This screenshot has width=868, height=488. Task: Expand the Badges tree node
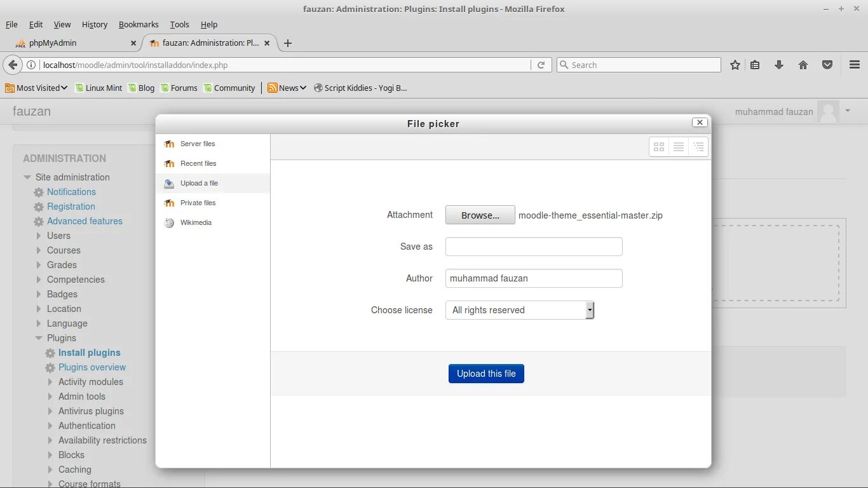pos(39,294)
